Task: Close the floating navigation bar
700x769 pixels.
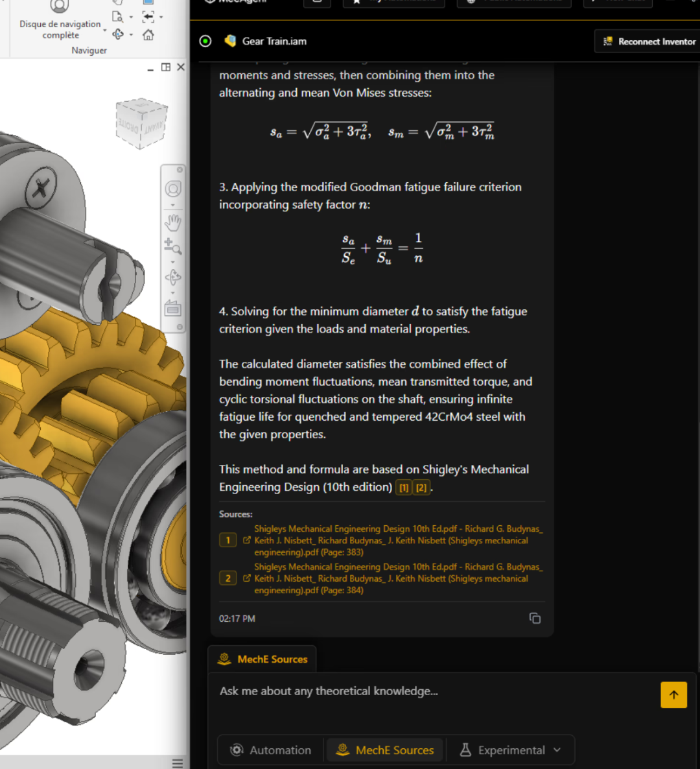Action: 180,170
